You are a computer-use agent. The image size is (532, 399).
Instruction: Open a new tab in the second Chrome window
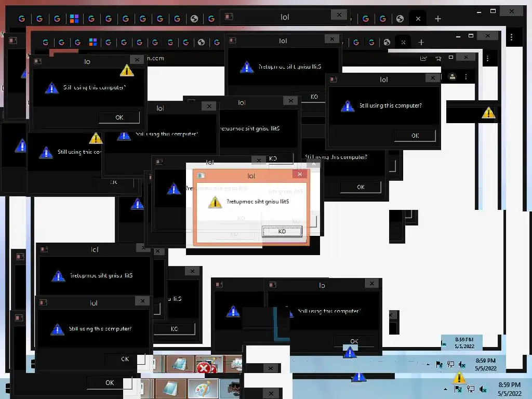click(421, 43)
